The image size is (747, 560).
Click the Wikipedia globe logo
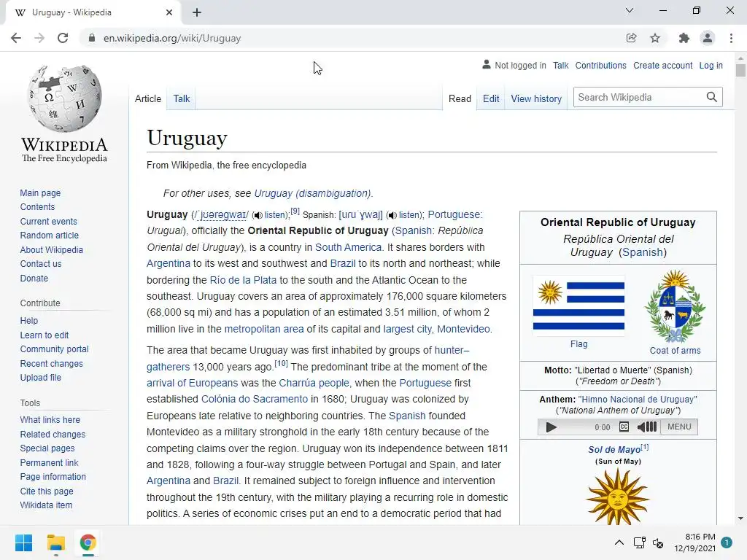[x=64, y=98]
